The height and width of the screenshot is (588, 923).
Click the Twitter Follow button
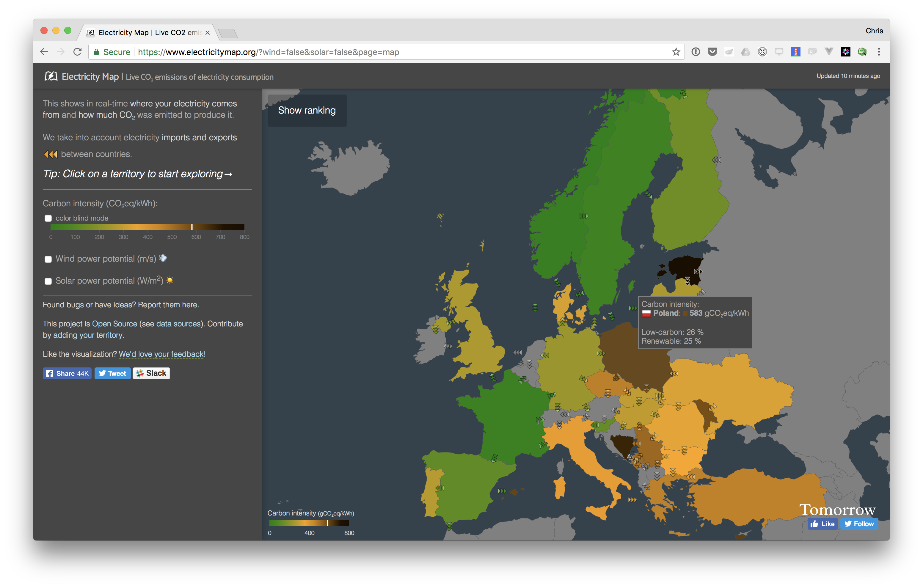(859, 523)
